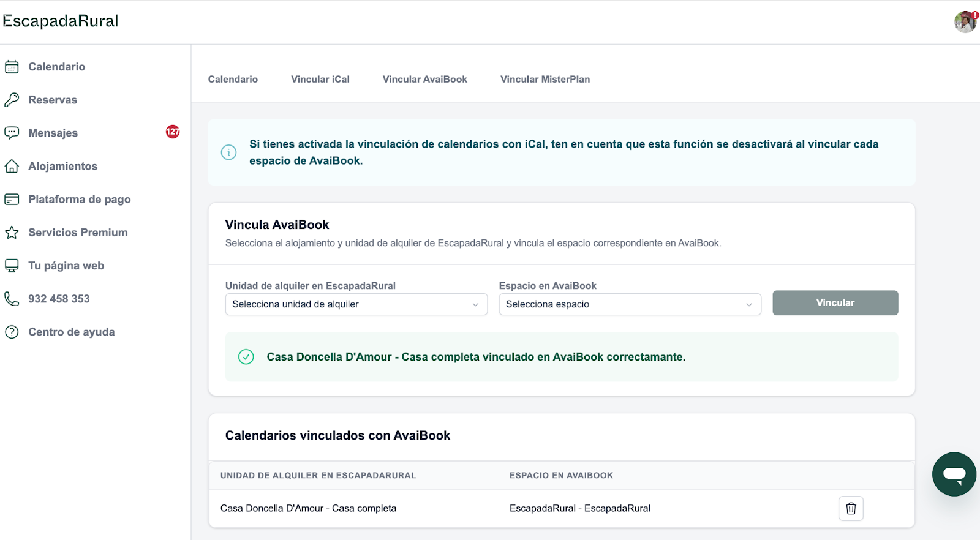Click the vinculado en AvaiBook correctamante message
The image size is (980, 540).
477,357
